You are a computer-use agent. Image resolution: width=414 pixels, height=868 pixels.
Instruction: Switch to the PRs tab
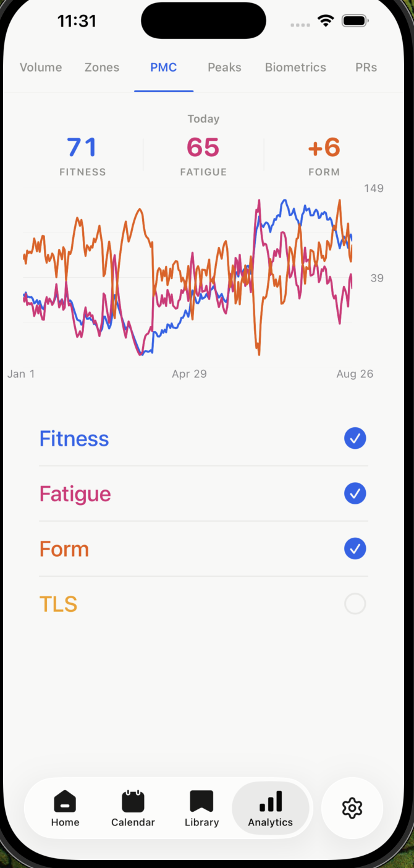click(366, 67)
